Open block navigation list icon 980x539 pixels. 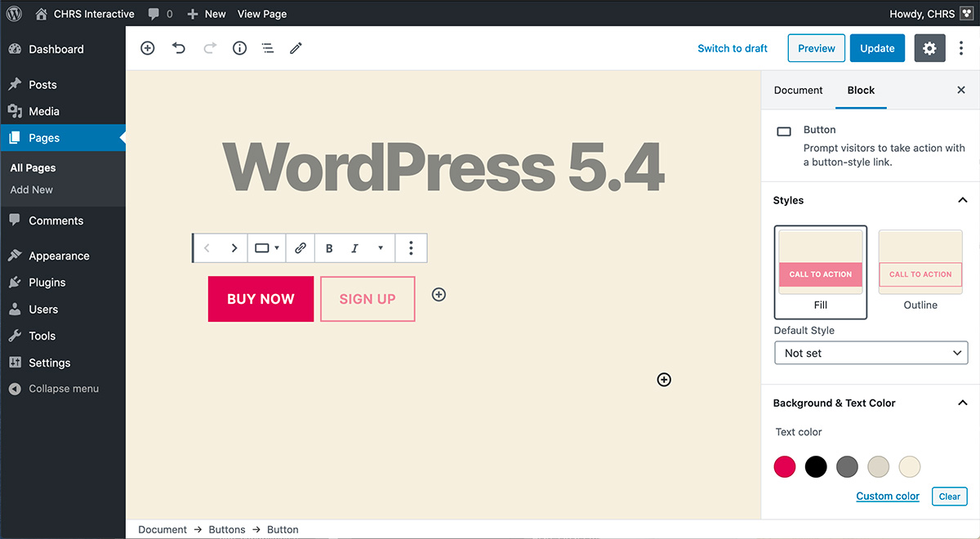click(x=268, y=48)
